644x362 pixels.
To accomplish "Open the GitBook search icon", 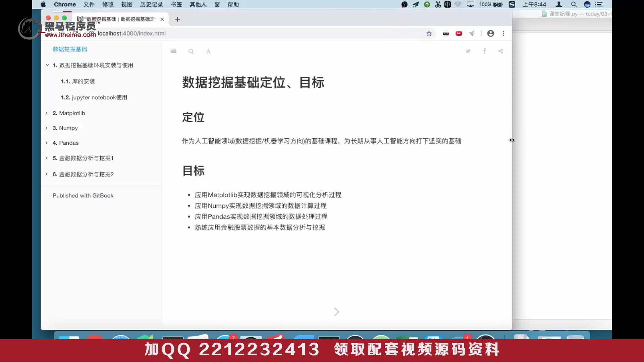I will point(191,51).
